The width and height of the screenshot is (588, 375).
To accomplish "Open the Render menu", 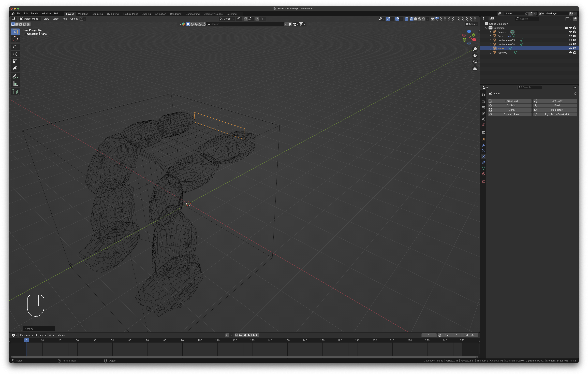I will (x=35, y=14).
